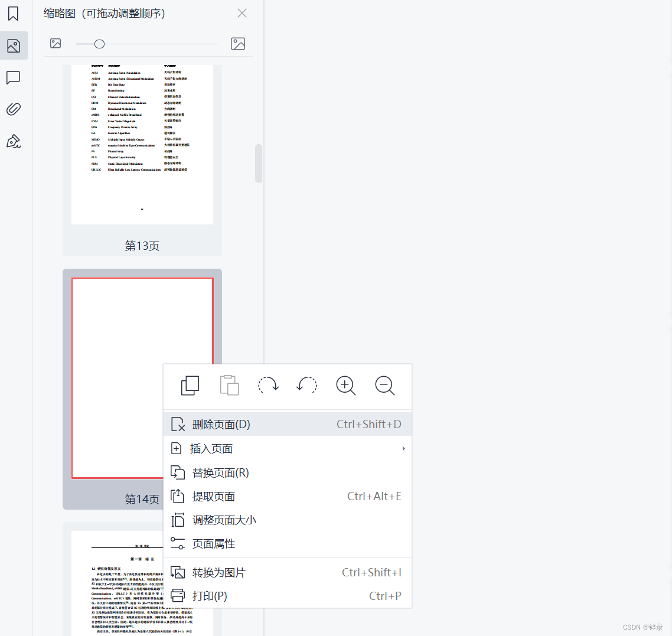Click the small thumbnail size icon left of slider
The width and height of the screenshot is (672, 636).
pyautogui.click(x=55, y=43)
